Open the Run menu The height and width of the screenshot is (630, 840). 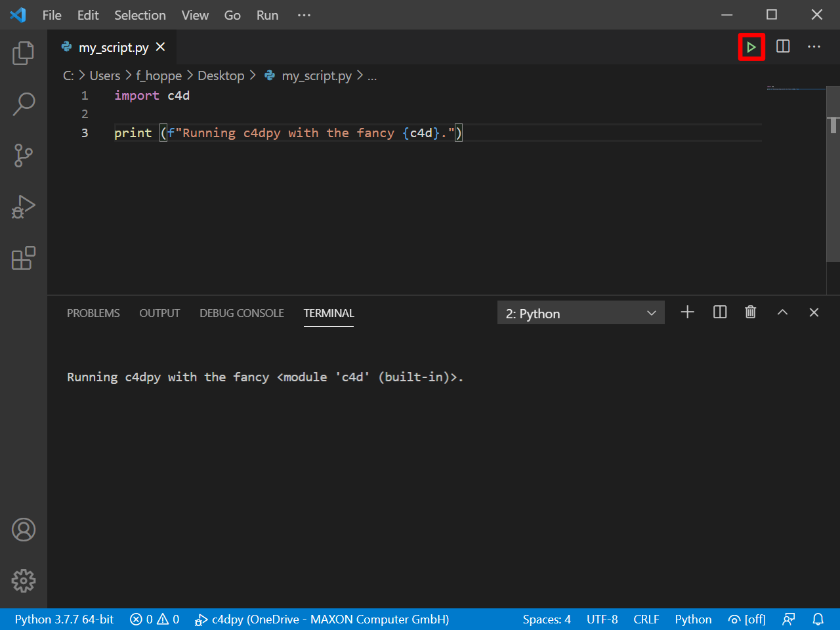266,14
